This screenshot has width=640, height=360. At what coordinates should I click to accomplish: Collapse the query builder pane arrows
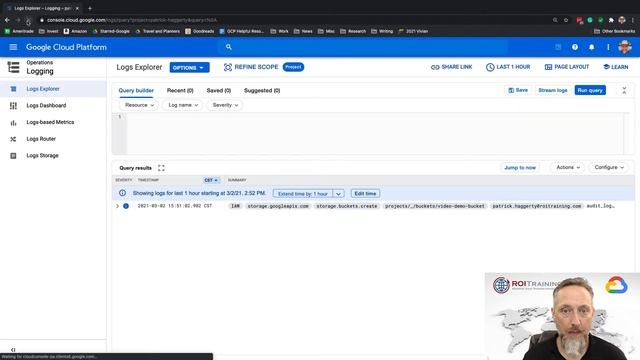pyautogui.click(x=624, y=91)
